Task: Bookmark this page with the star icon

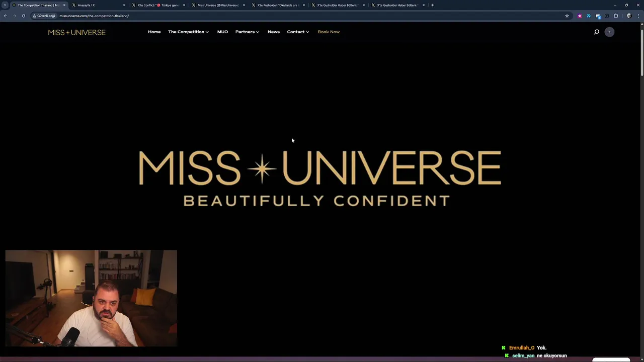Action: pyautogui.click(x=567, y=16)
